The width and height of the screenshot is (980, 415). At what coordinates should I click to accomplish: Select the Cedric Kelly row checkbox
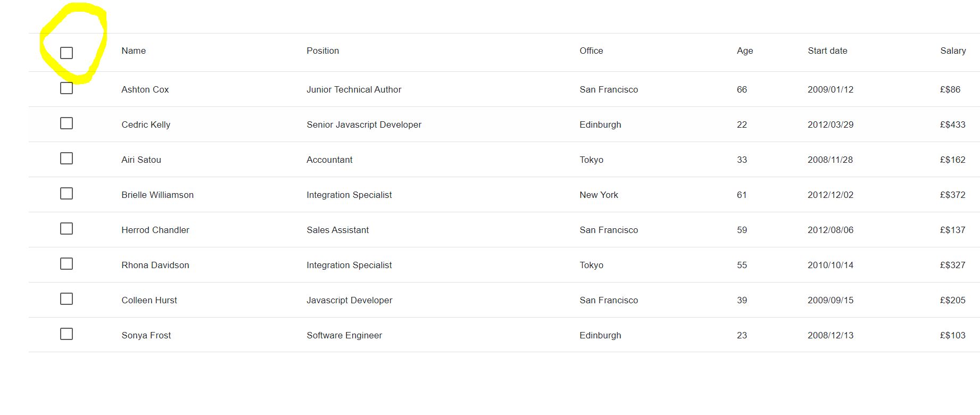point(67,123)
